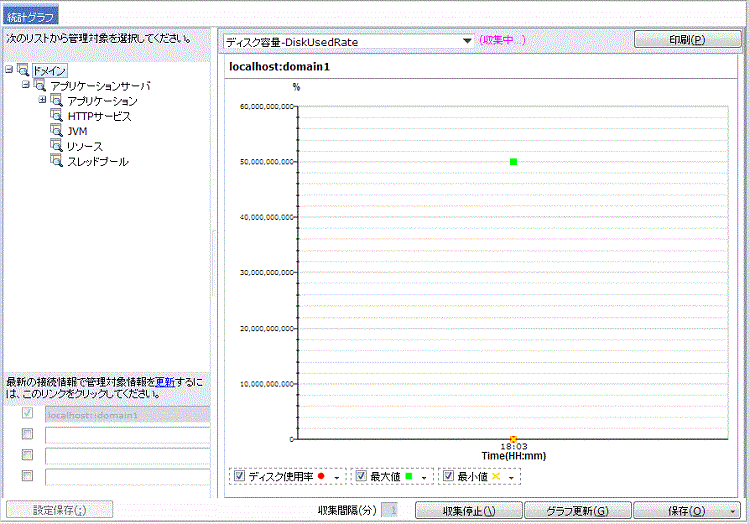The width and height of the screenshot is (750, 524).
Task: Click the ドメイン tree node icon
Action: pyautogui.click(x=23, y=71)
